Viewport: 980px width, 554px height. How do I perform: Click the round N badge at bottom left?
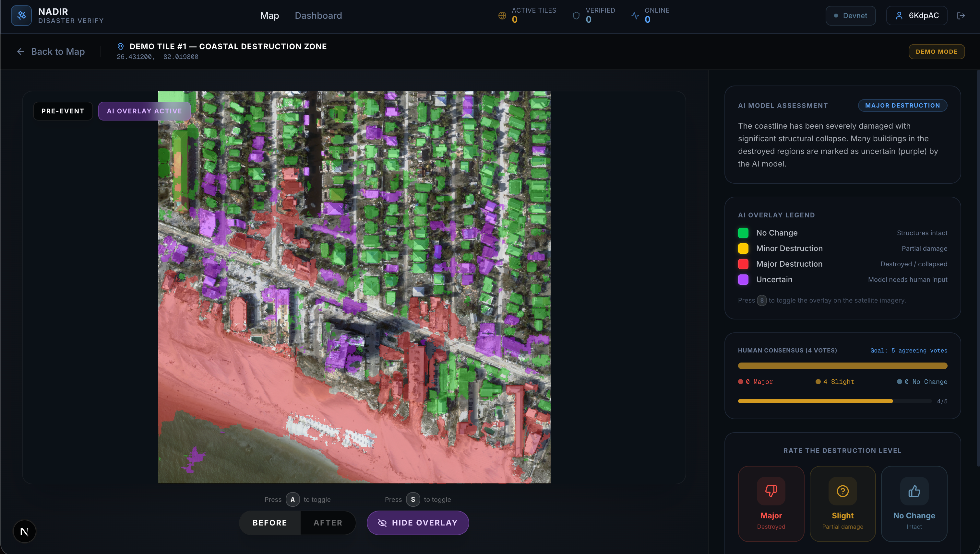pyautogui.click(x=24, y=531)
